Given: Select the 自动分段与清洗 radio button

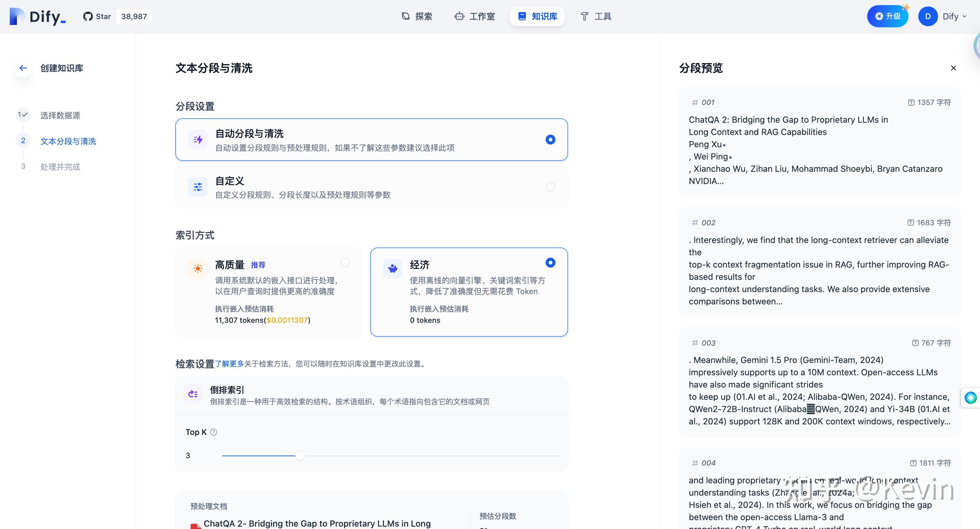Looking at the screenshot, I should click(550, 139).
